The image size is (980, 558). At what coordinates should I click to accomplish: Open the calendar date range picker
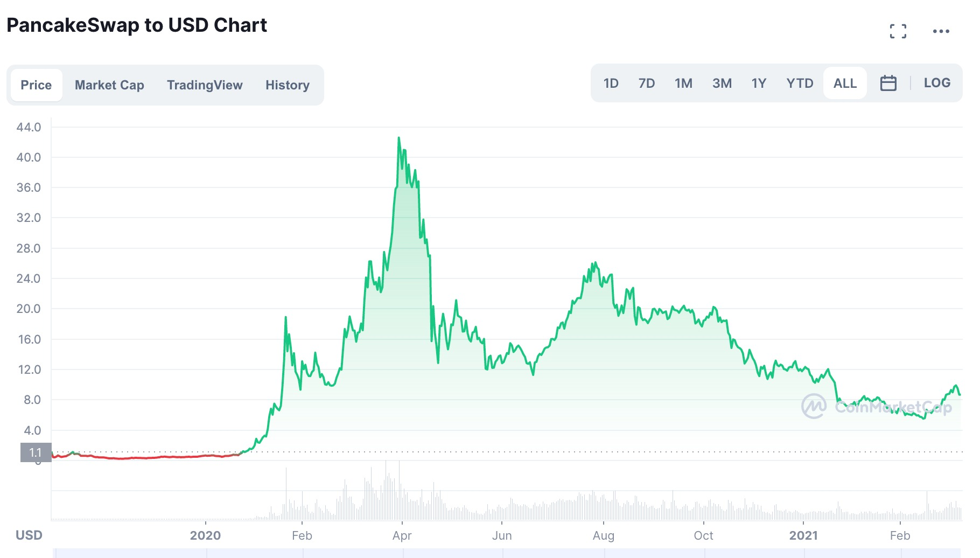[x=888, y=83]
